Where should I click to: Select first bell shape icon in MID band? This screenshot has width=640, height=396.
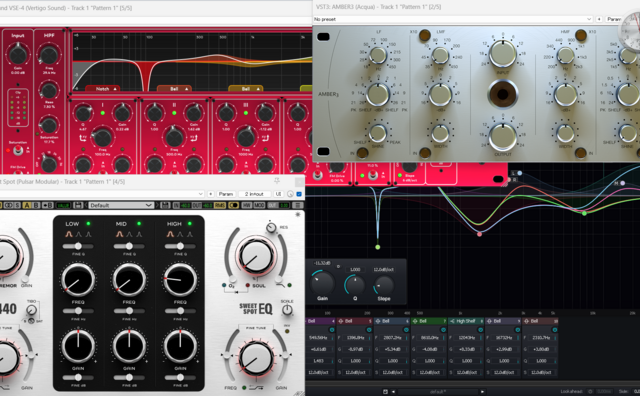click(120, 234)
